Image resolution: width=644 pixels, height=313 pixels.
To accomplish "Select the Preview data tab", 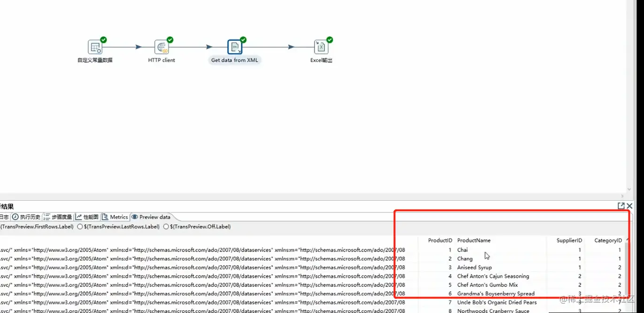I will [151, 217].
